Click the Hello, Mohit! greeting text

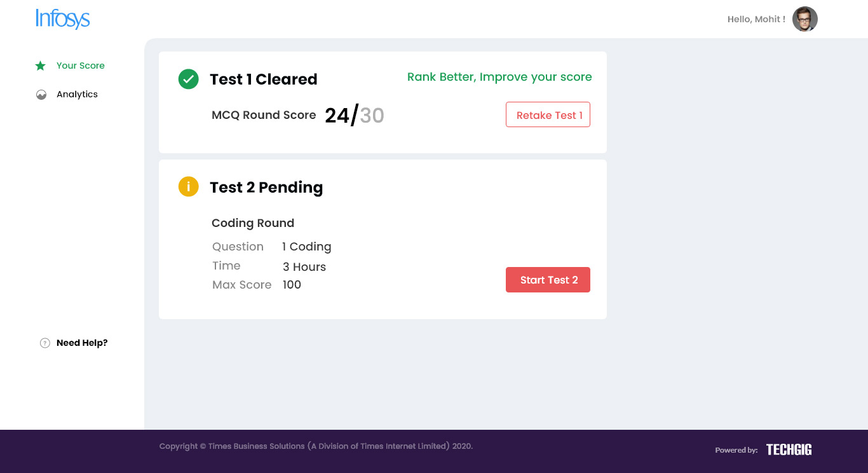(756, 19)
